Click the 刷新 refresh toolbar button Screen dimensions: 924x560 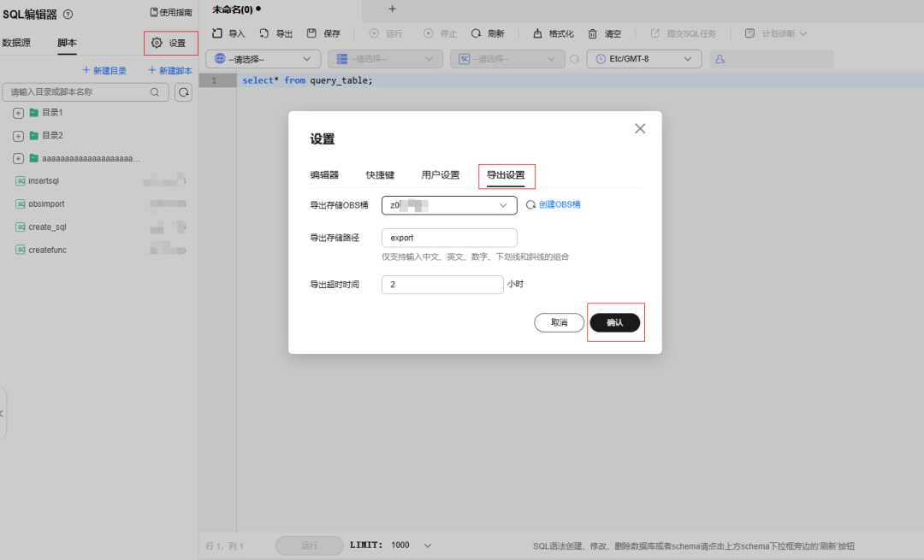coord(488,33)
